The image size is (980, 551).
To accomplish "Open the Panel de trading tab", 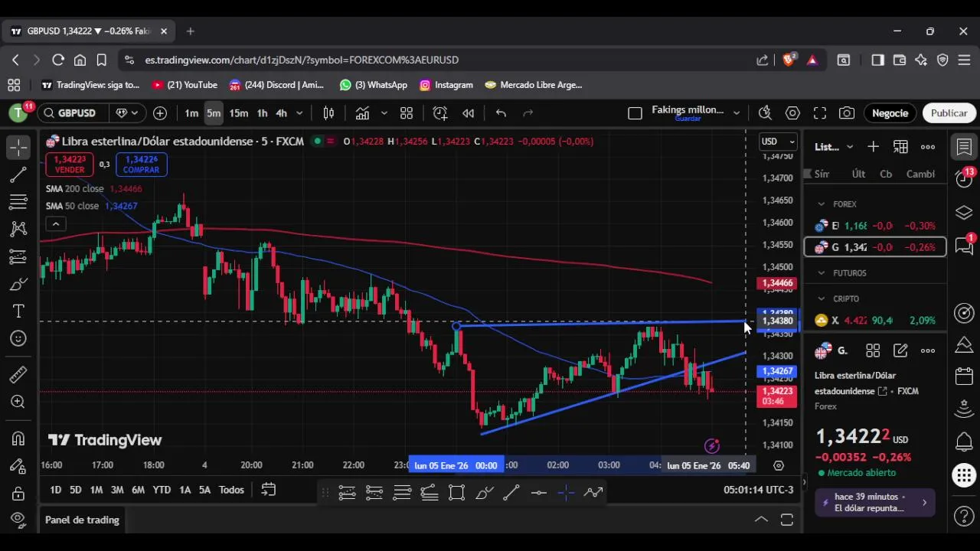I will click(x=82, y=520).
